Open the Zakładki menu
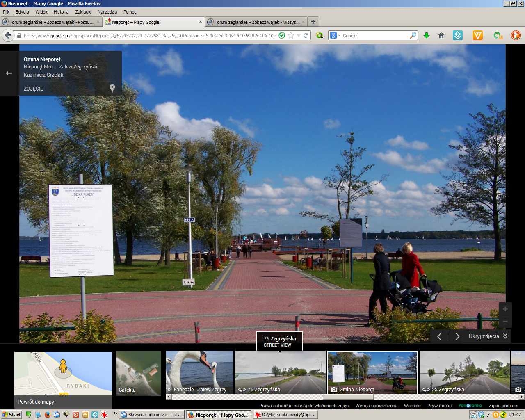 pyautogui.click(x=83, y=12)
